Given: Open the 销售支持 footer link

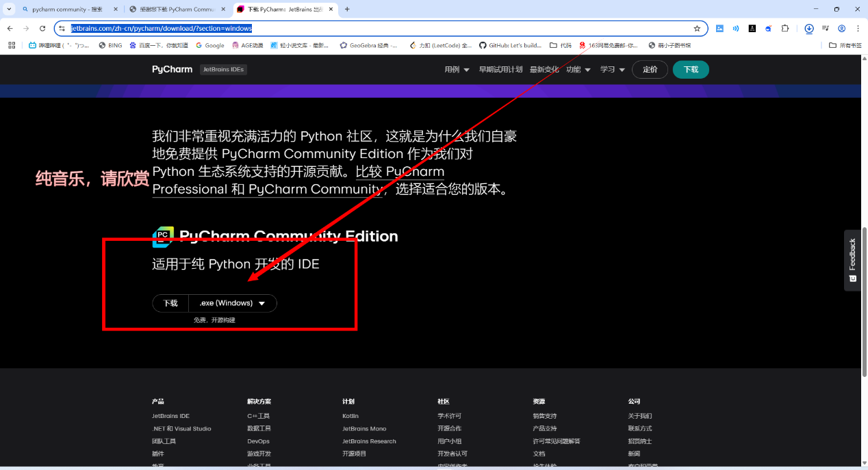Looking at the screenshot, I should coord(544,416).
